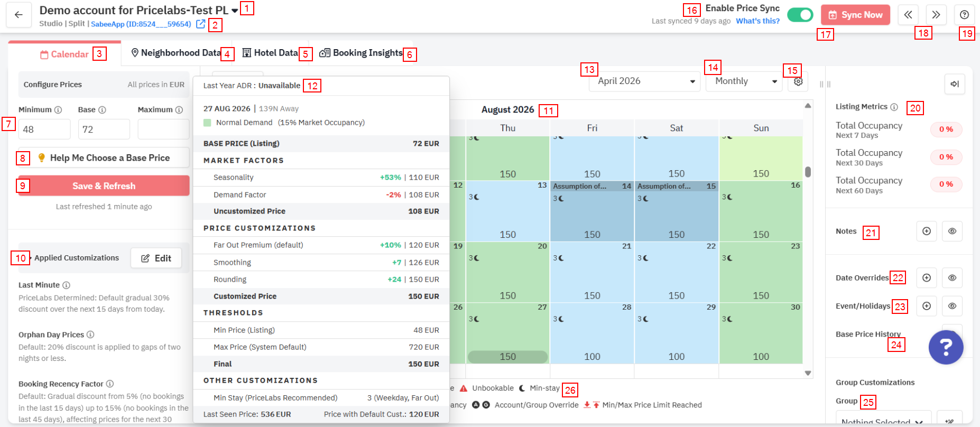Toggle Enable Price Sync switch
Image resolution: width=980 pixels, height=427 pixels.
tap(800, 15)
